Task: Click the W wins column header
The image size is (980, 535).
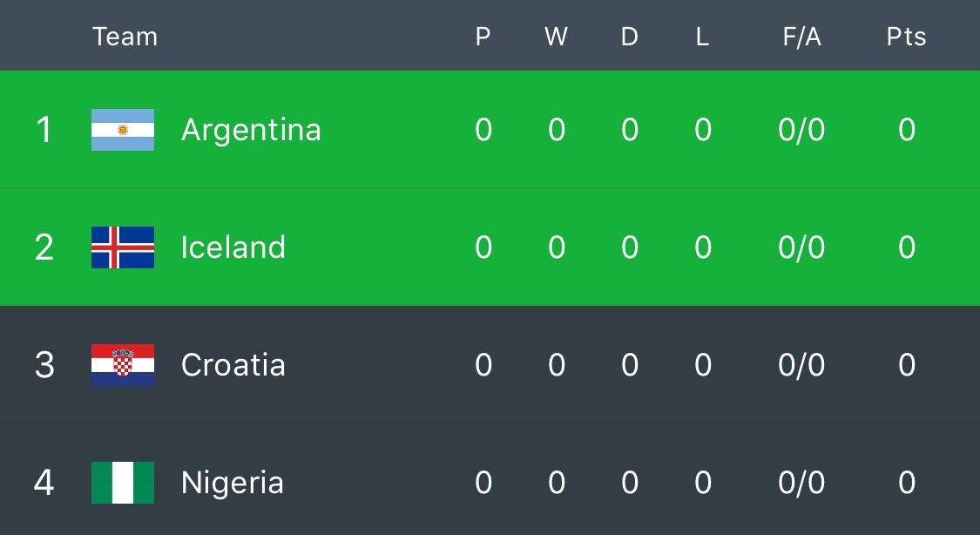Action: point(556,37)
